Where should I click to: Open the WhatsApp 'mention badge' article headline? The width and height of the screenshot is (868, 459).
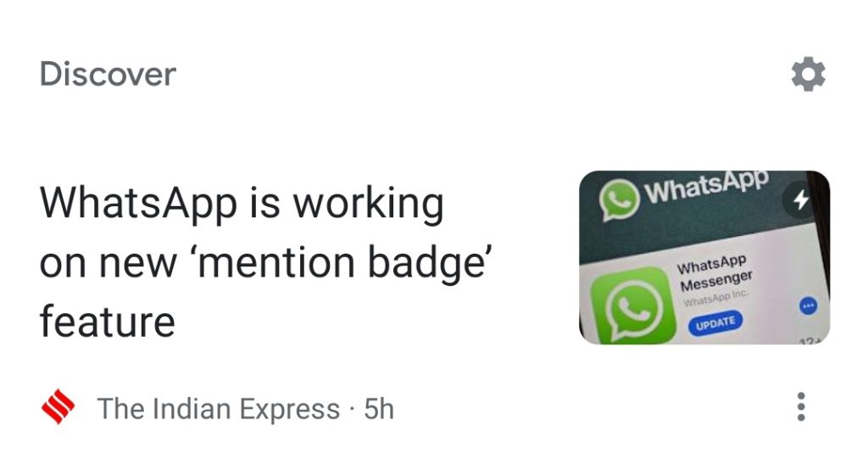(x=265, y=261)
